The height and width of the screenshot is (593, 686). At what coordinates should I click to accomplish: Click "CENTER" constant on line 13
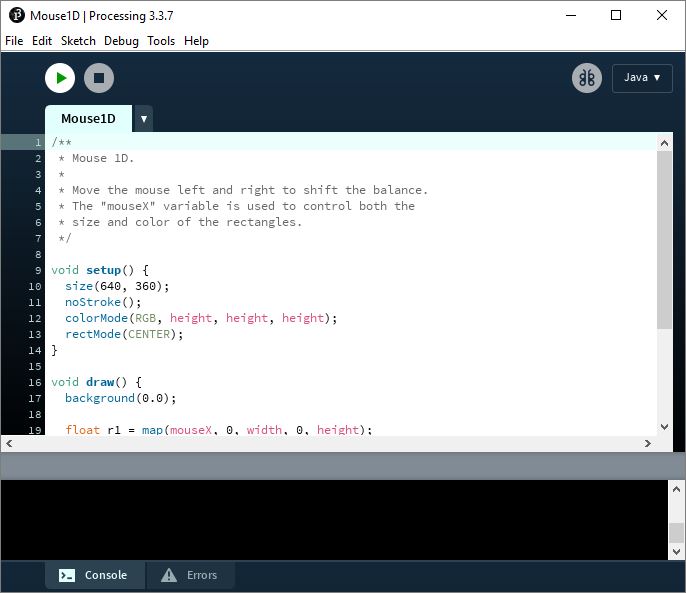(149, 334)
